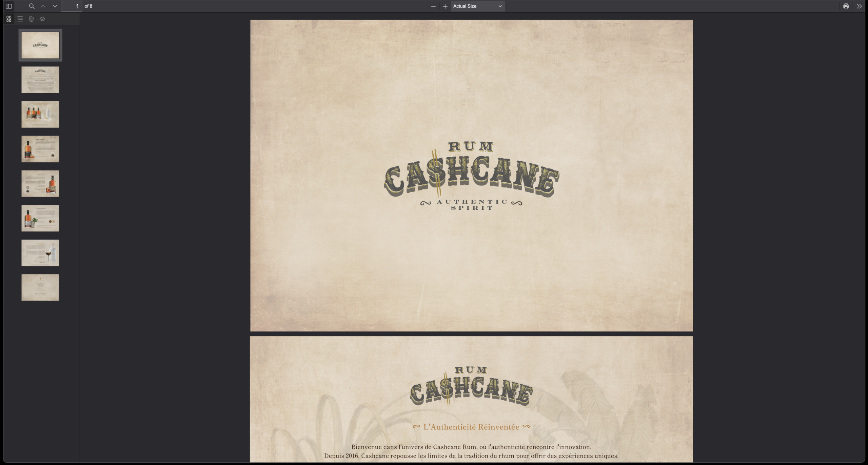The image size is (868, 465).
Task: Go to next page arrow
Action: point(55,6)
